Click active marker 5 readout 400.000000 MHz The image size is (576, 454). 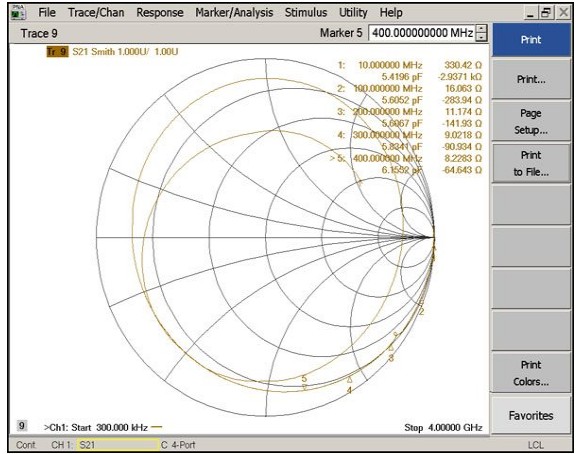click(388, 158)
